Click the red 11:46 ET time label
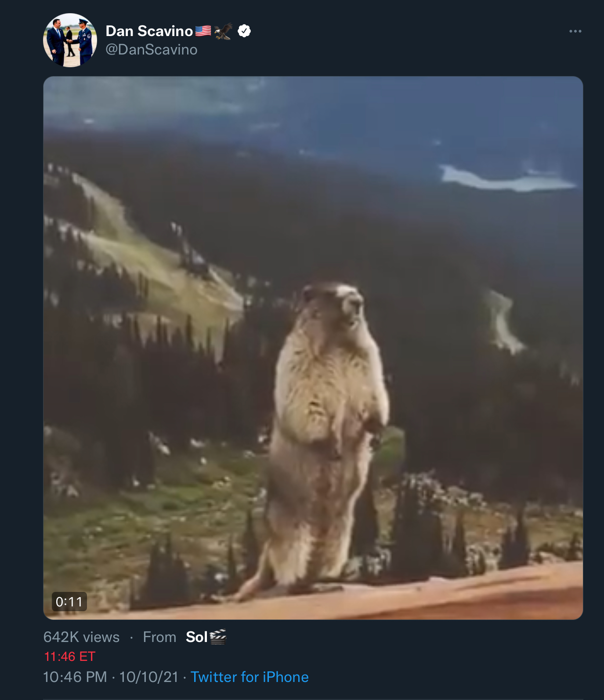Image resolution: width=604 pixels, height=700 pixels. 70,656
